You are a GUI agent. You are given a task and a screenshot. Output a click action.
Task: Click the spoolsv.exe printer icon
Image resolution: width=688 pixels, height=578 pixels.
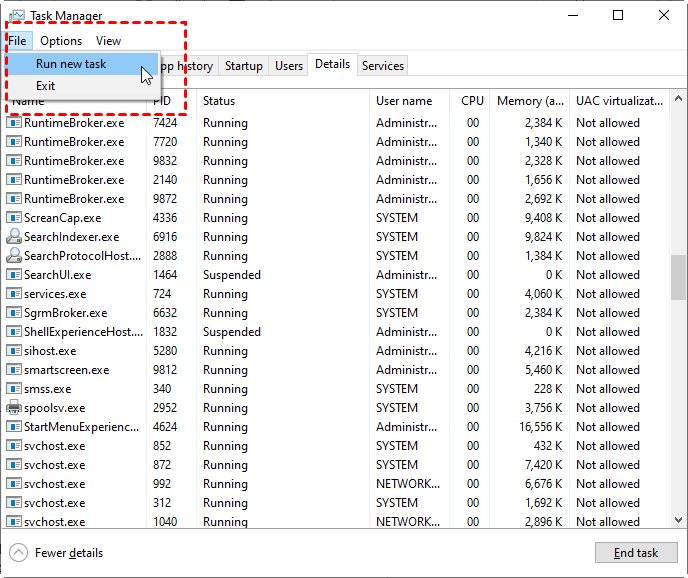14,408
